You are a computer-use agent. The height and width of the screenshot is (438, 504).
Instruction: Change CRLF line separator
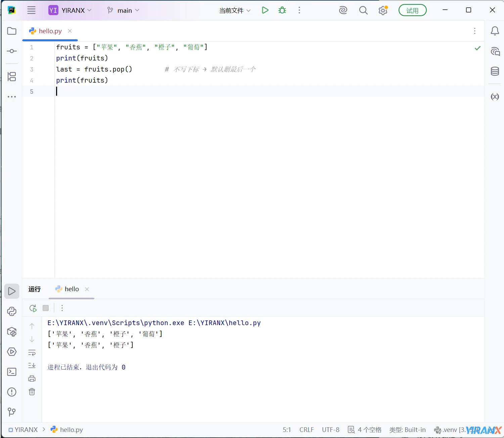pos(307,430)
